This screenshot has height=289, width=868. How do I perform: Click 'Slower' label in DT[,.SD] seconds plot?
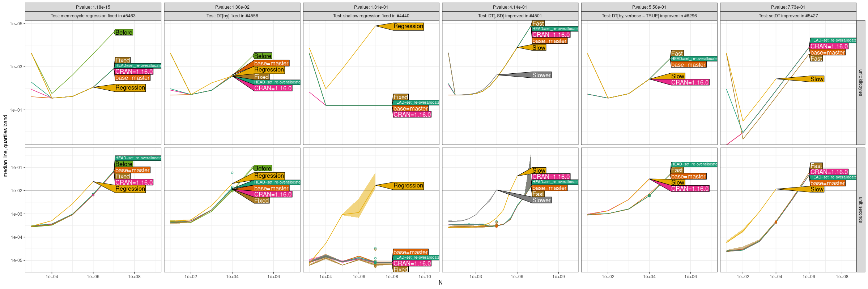coord(541,200)
